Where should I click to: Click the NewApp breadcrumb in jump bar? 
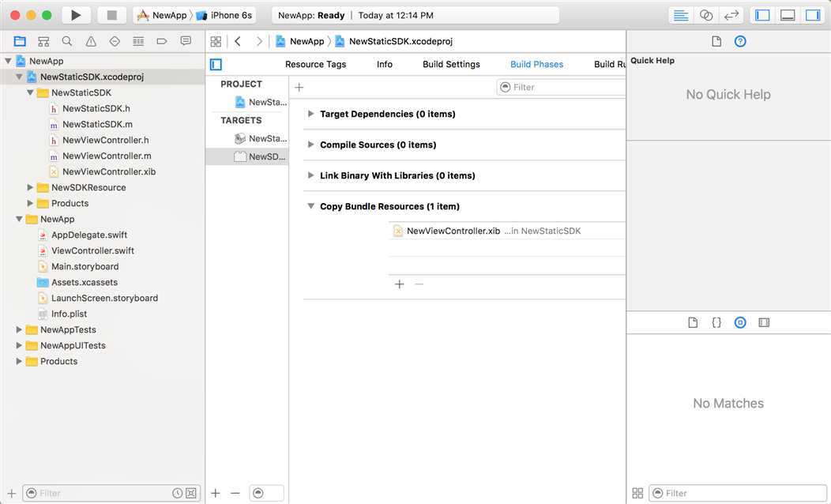pyautogui.click(x=300, y=41)
